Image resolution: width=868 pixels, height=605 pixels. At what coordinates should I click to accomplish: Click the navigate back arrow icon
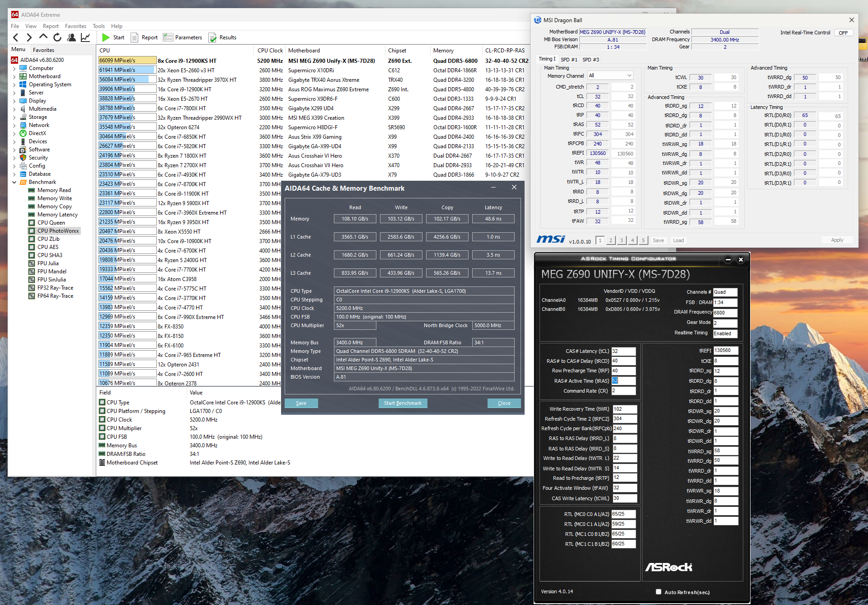pyautogui.click(x=16, y=38)
